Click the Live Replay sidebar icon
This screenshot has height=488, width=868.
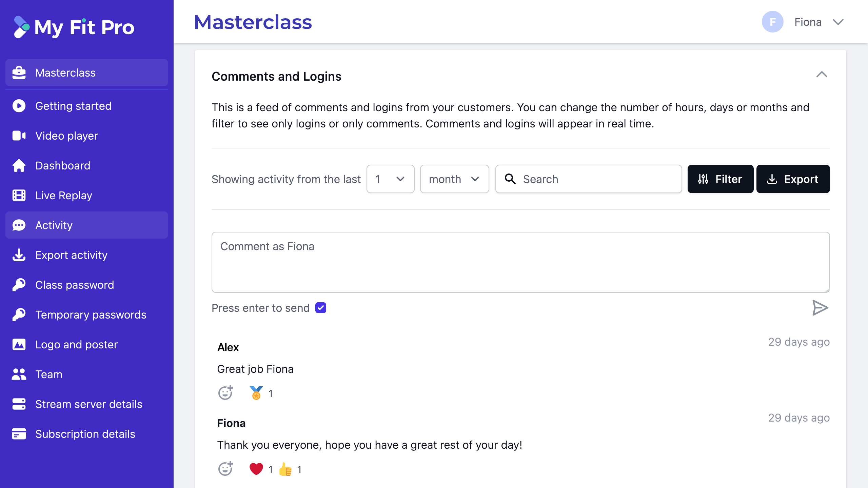[20, 196]
